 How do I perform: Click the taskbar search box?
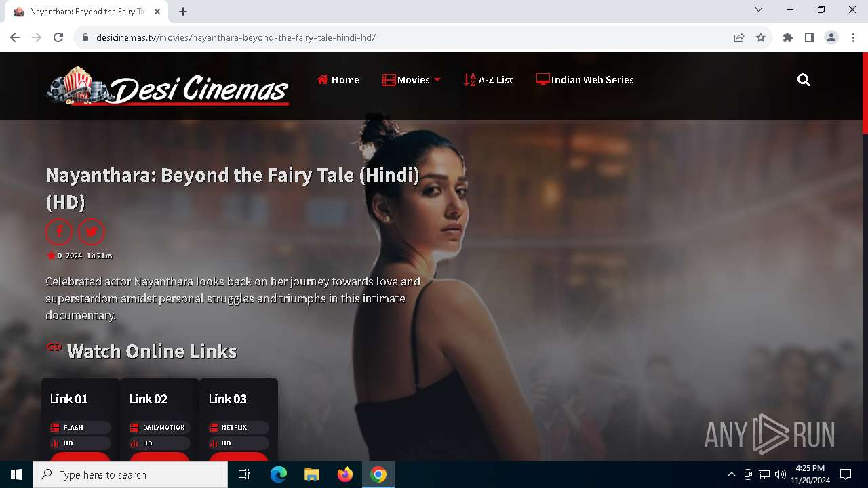pyautogui.click(x=130, y=474)
